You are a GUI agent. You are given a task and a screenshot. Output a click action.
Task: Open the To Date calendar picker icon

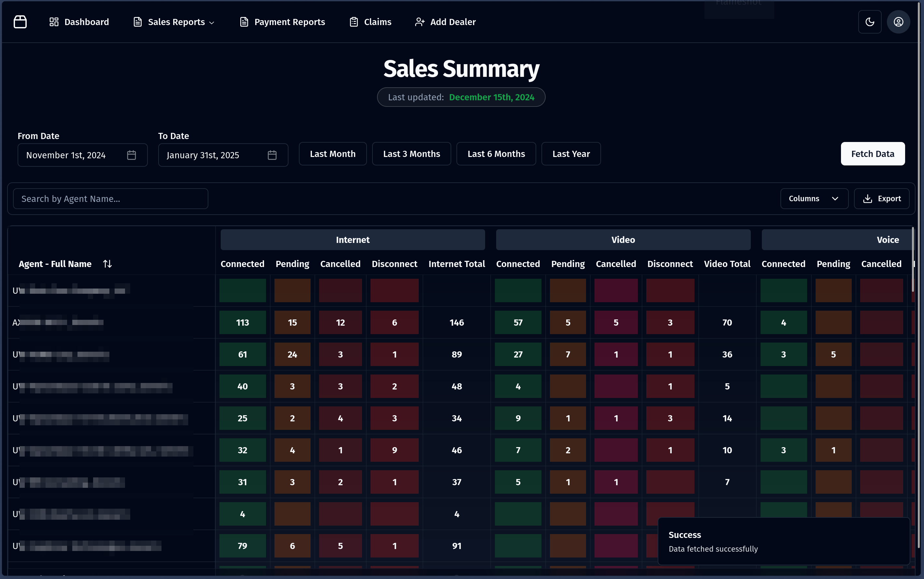[272, 155]
